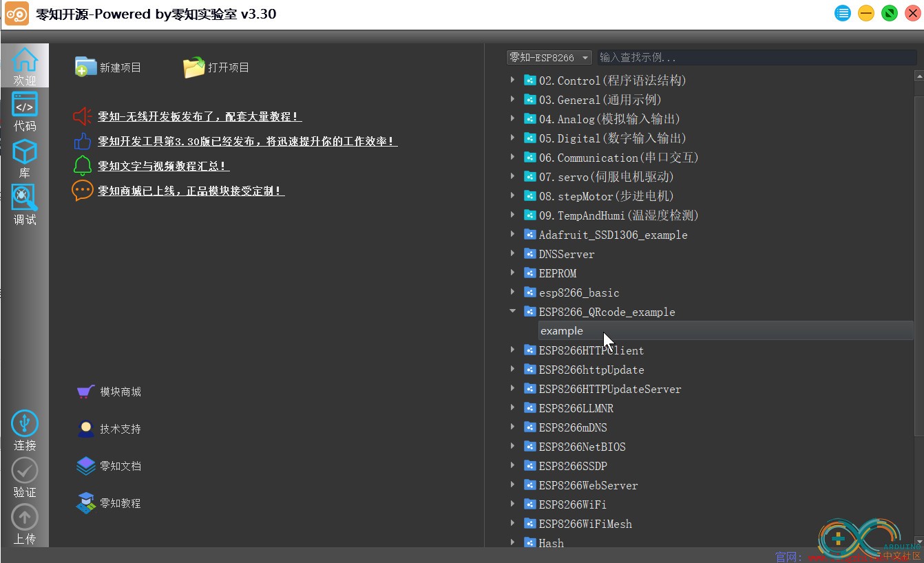Click the 打开项目 folder icon

194,67
